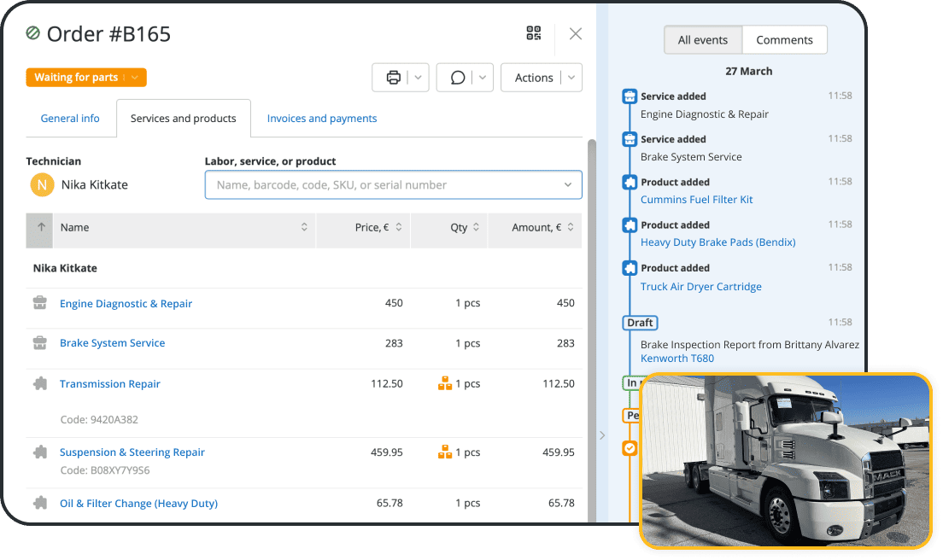Click the truck photo thumbnail
Viewport: 943px width, 560px height.
784,459
